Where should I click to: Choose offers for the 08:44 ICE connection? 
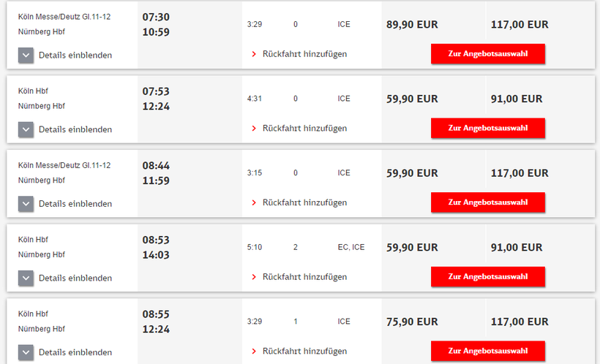pos(487,202)
